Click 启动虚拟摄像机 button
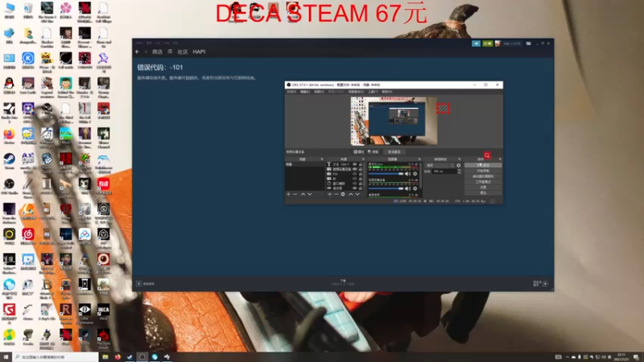 point(483,176)
